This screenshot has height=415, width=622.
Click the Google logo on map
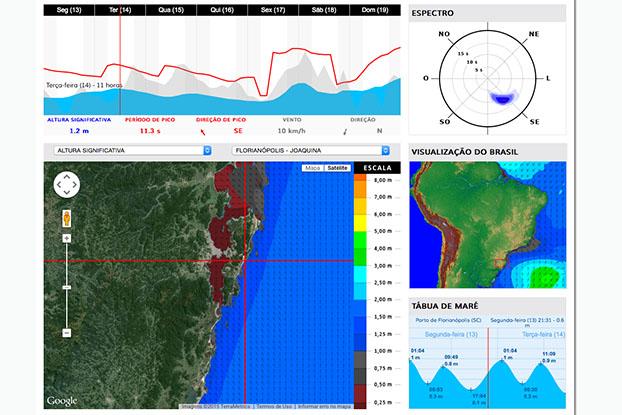coord(62,401)
